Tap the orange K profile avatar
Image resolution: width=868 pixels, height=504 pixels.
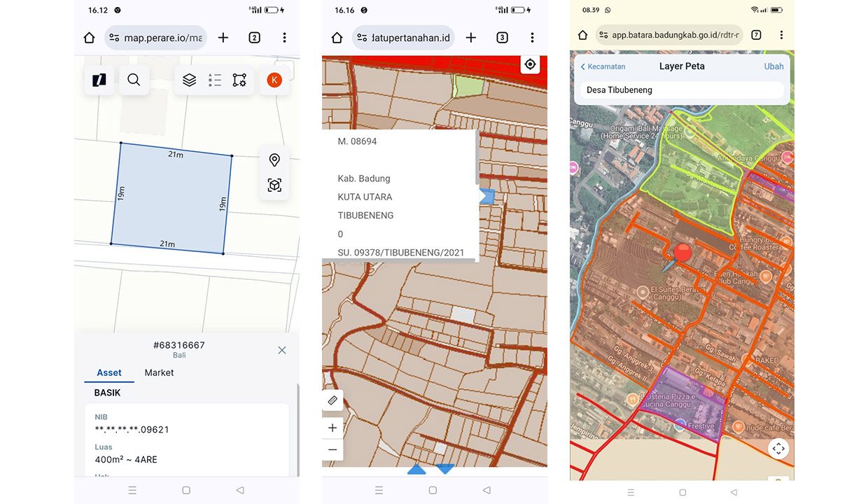(274, 80)
